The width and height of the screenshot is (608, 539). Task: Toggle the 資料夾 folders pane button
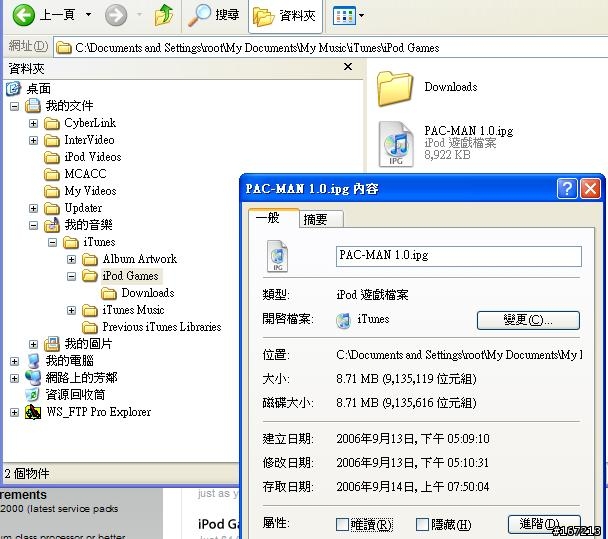285,16
